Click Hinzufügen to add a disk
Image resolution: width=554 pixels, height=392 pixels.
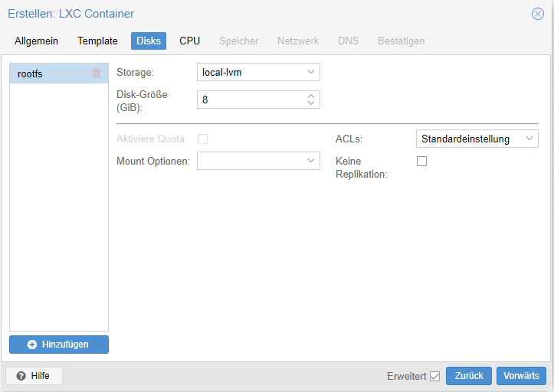pyautogui.click(x=59, y=345)
